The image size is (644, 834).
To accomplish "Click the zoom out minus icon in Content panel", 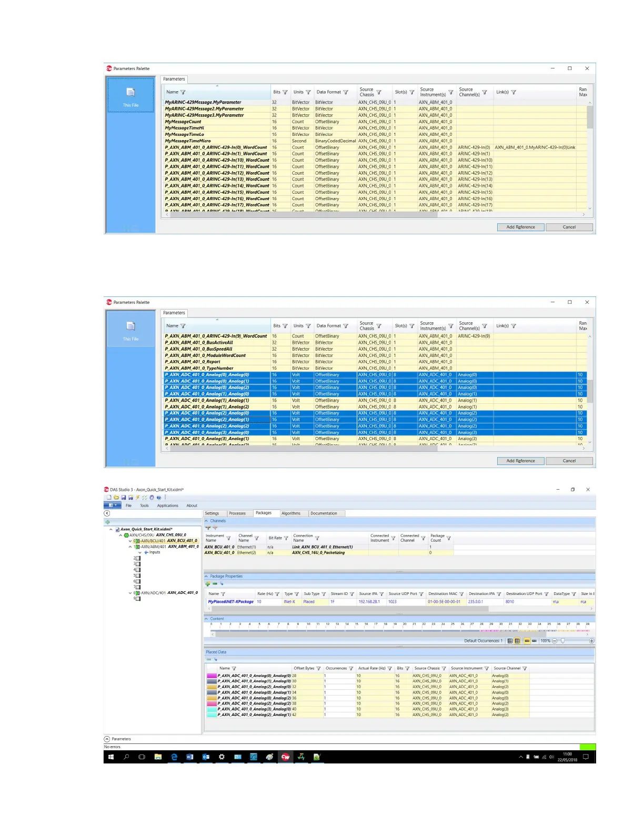I will (x=555, y=641).
